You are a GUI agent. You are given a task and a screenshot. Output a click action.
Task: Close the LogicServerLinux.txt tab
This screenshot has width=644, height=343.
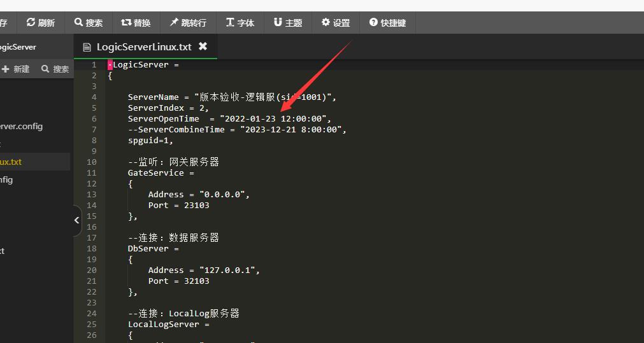[x=203, y=46]
